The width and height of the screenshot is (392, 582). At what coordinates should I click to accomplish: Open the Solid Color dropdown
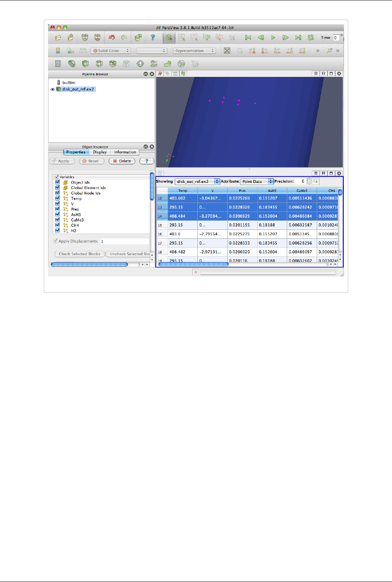tap(111, 51)
